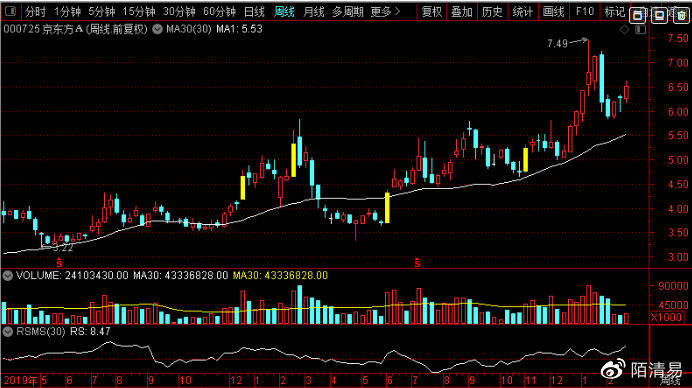Click the 画线 drawing button
692x388 pixels.
coord(553,11)
